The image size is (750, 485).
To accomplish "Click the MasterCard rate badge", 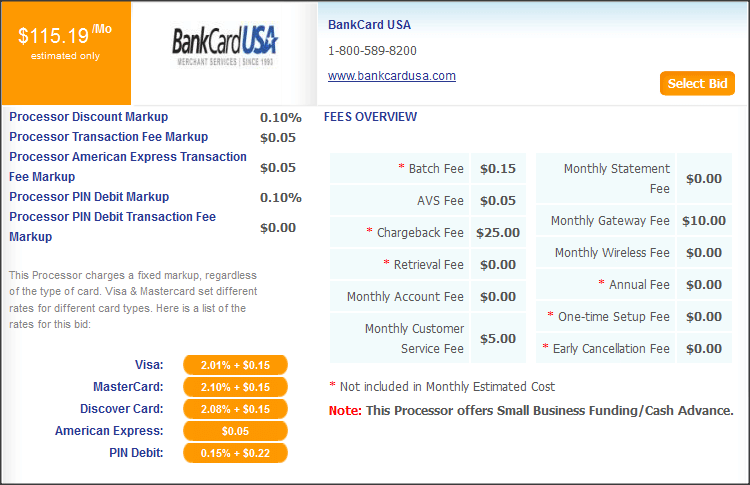I will coord(235,387).
